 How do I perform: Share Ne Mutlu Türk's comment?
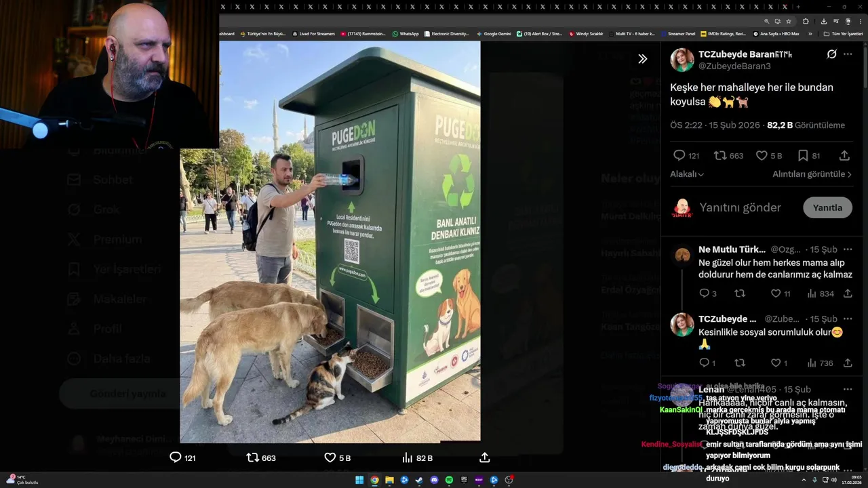coord(848,293)
